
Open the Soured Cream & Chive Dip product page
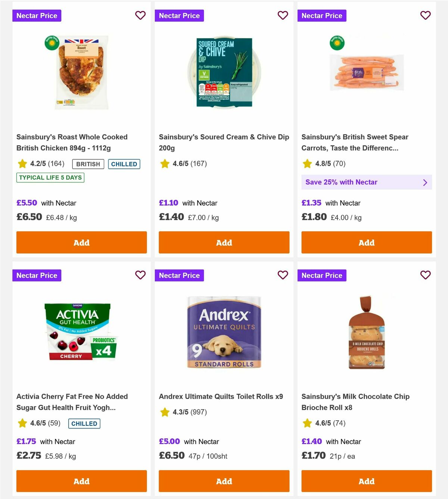point(224,142)
